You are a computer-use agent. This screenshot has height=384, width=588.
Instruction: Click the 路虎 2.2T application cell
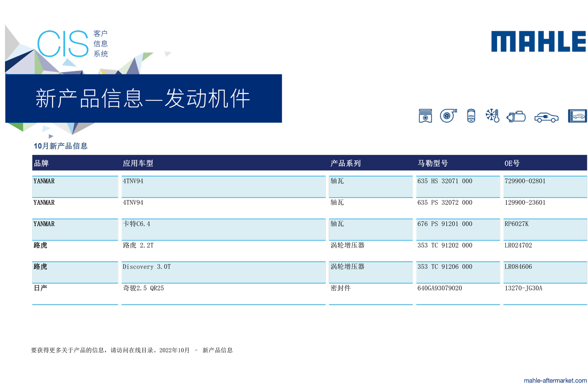223,251
